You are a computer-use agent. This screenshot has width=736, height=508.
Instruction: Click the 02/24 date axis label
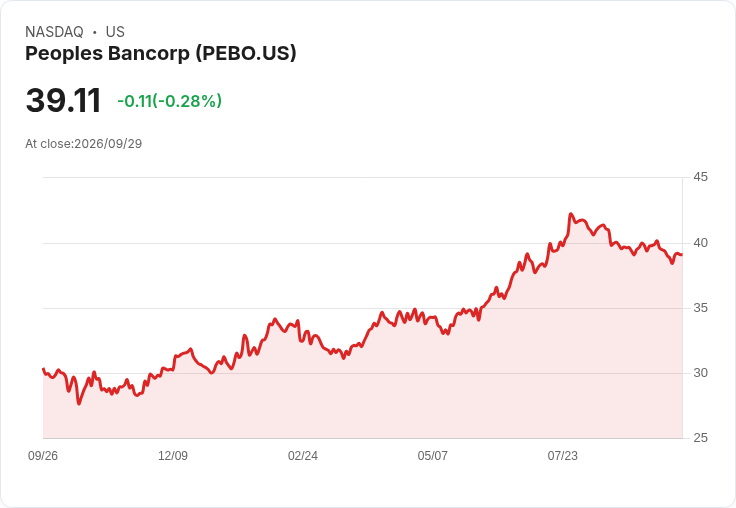point(303,456)
